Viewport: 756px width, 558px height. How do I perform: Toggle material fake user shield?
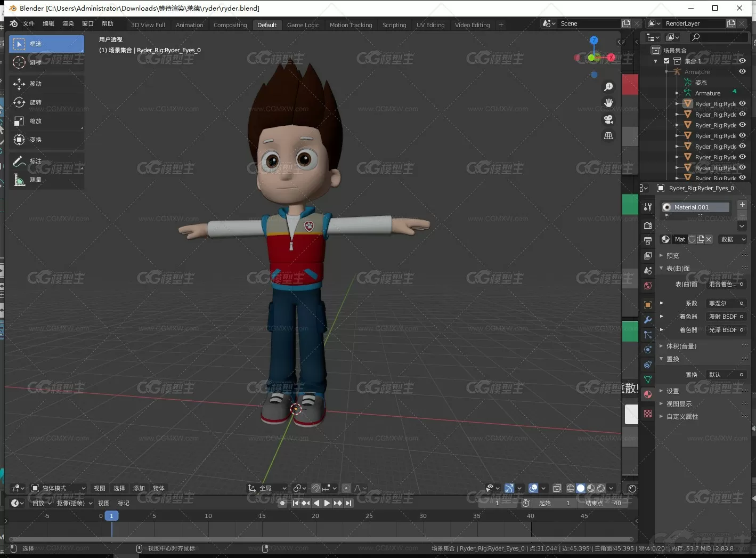click(692, 239)
